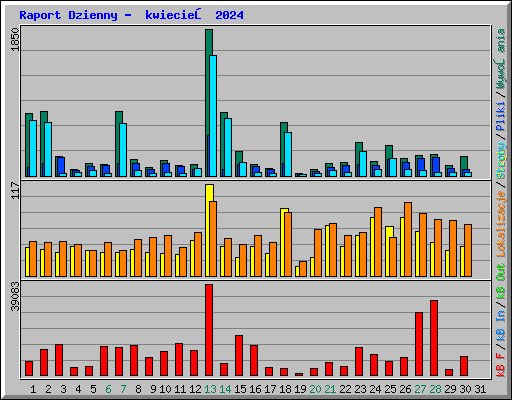Click day label 17 on x-axis
512x400 pixels.
pos(270,389)
